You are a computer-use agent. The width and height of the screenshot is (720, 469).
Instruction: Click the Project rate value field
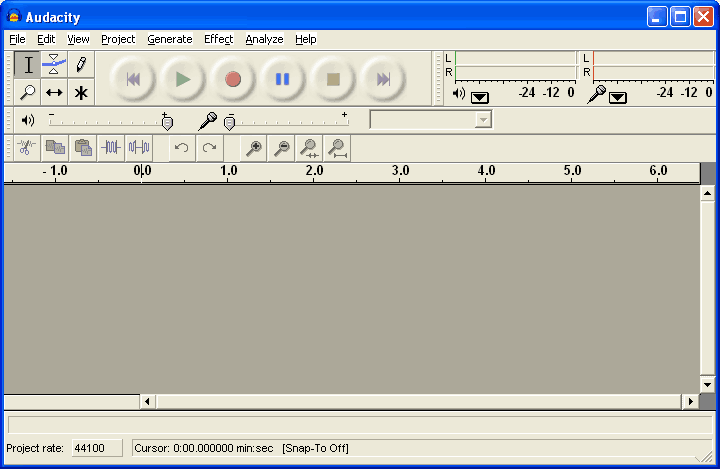point(97,448)
